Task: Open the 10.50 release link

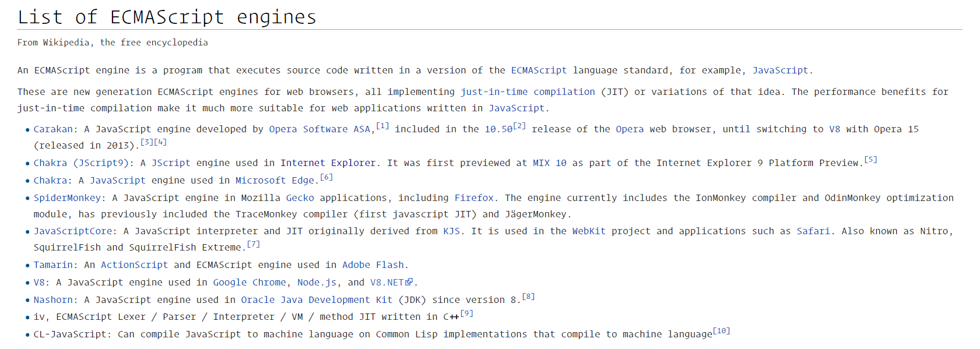Action: (498, 129)
